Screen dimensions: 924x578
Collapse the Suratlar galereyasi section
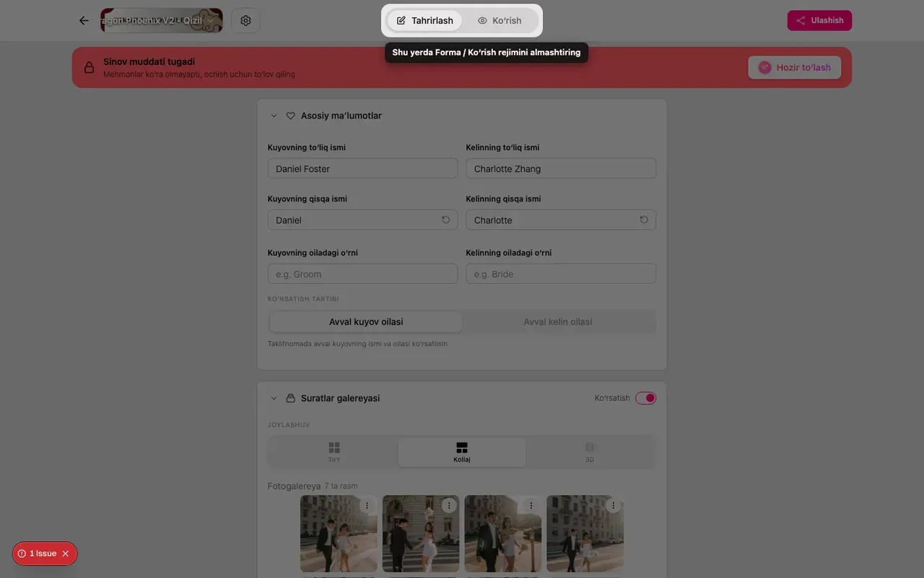274,398
